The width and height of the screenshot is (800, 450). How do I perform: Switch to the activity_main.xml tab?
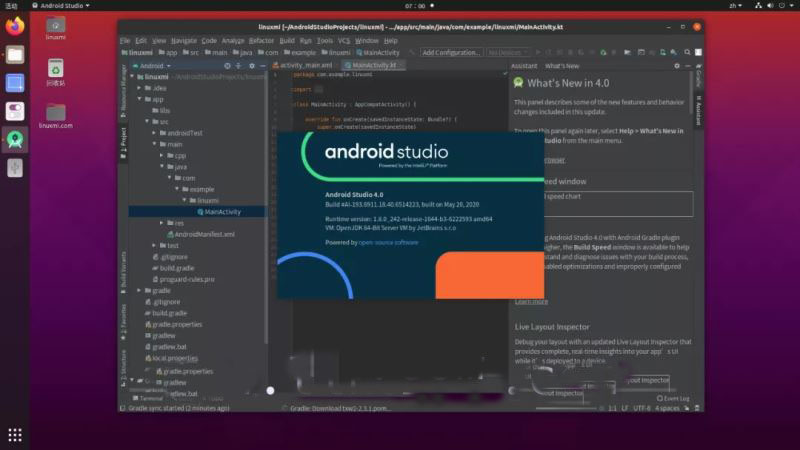[305, 65]
